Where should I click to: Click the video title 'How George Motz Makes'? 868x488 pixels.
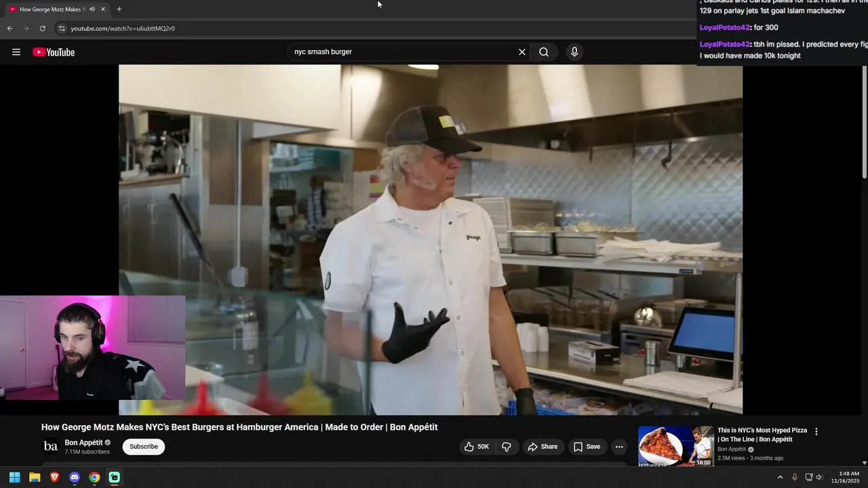(239, 427)
